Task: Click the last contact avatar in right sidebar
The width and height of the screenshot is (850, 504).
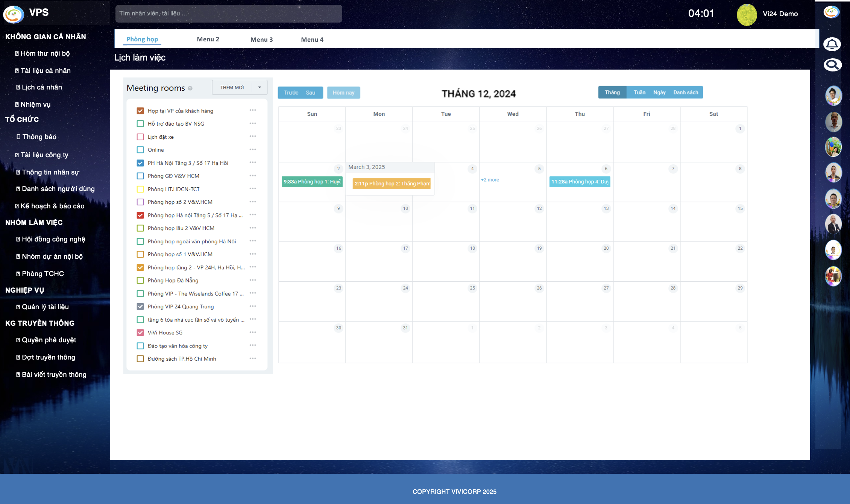Action: tap(833, 276)
